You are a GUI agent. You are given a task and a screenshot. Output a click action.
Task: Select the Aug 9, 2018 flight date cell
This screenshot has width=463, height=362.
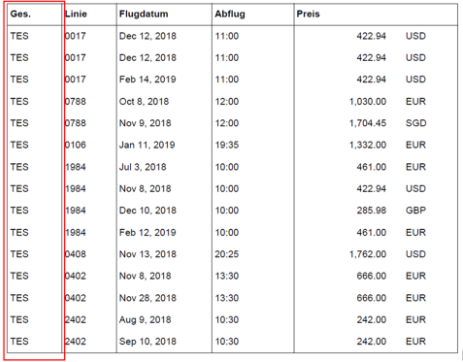tap(145, 320)
